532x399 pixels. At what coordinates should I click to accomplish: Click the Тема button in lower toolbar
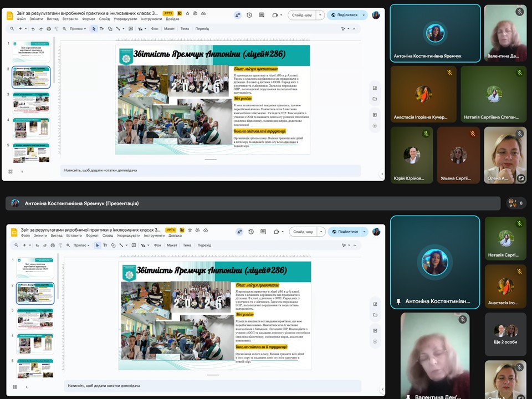[187, 245]
